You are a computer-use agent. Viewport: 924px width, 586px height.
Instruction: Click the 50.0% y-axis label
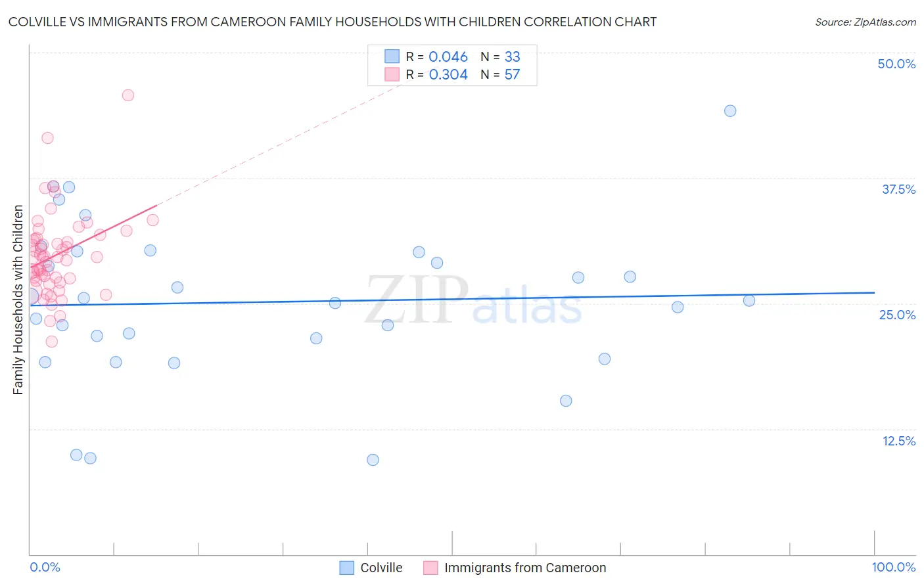coord(896,64)
